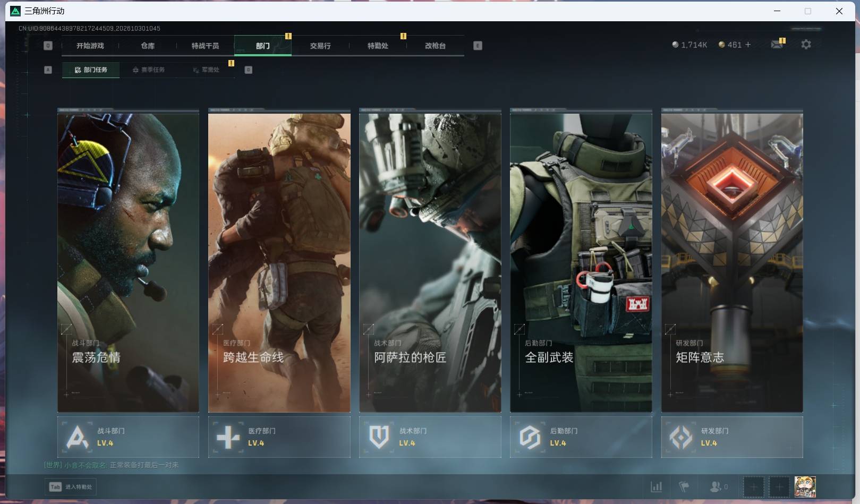The height and width of the screenshot is (504, 860).
Task: Click the 医疗部门 cross emblem icon
Action: (228, 437)
